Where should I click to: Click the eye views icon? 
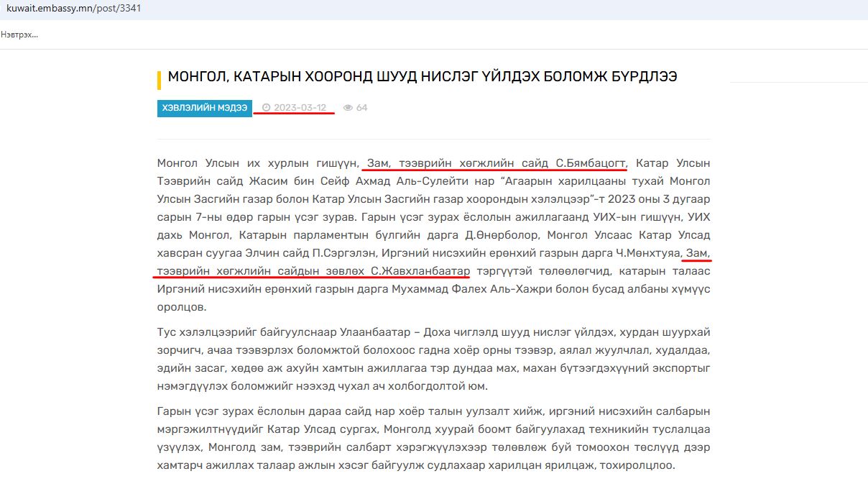(348, 108)
